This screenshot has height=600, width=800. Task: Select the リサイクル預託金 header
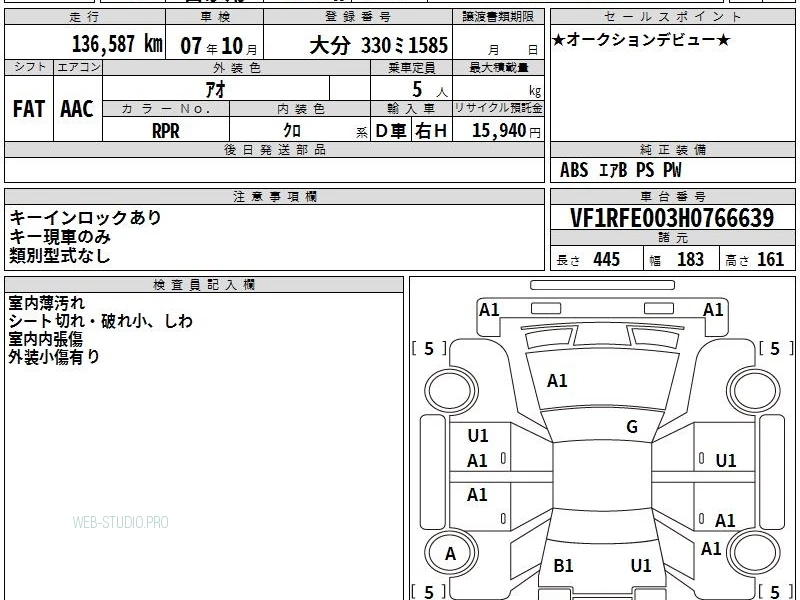[x=498, y=108]
